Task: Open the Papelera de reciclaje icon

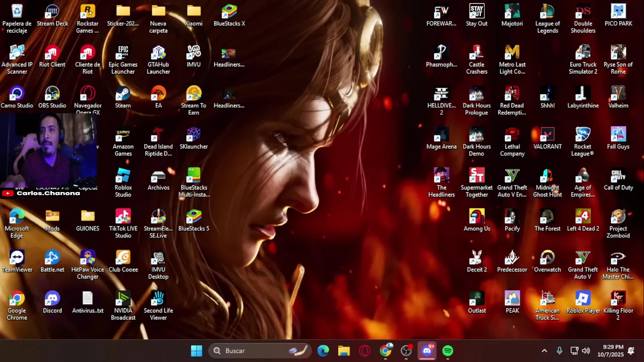Action: coord(17,19)
